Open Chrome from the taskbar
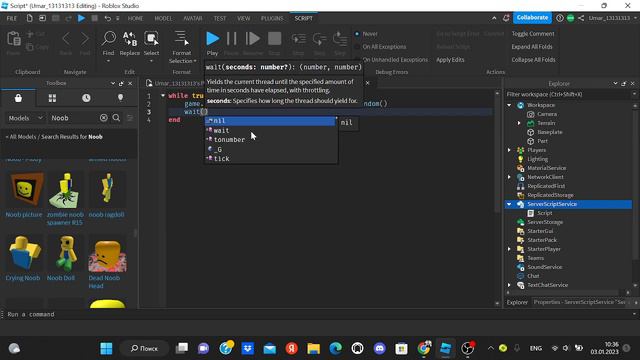The width and height of the screenshot is (640, 360). [424, 348]
